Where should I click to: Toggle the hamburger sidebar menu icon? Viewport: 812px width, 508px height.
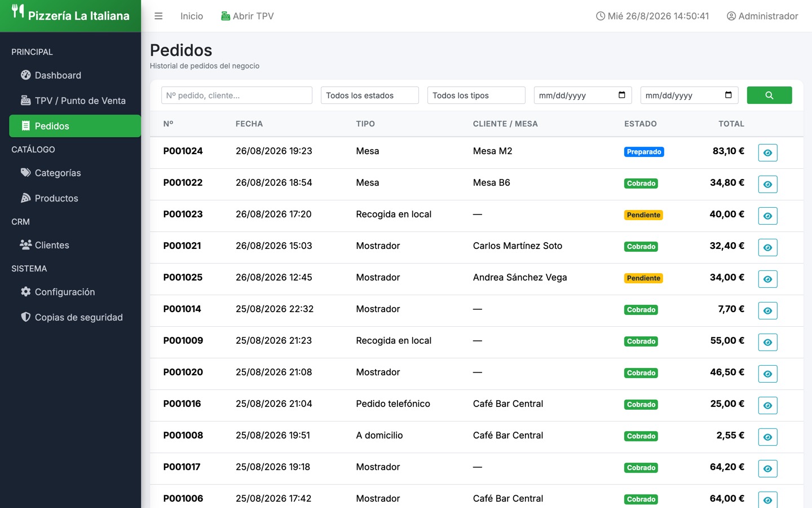point(158,16)
